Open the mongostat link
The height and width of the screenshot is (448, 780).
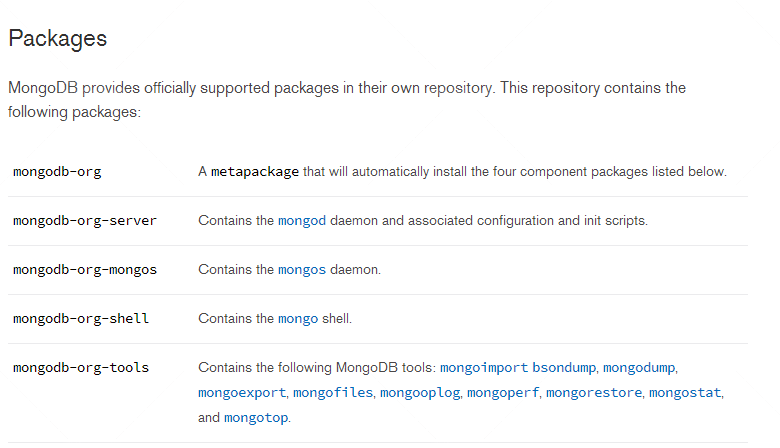[685, 393]
